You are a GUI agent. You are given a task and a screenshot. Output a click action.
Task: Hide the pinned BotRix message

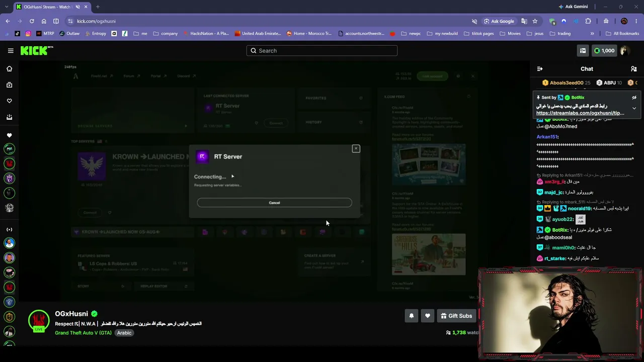point(634,98)
